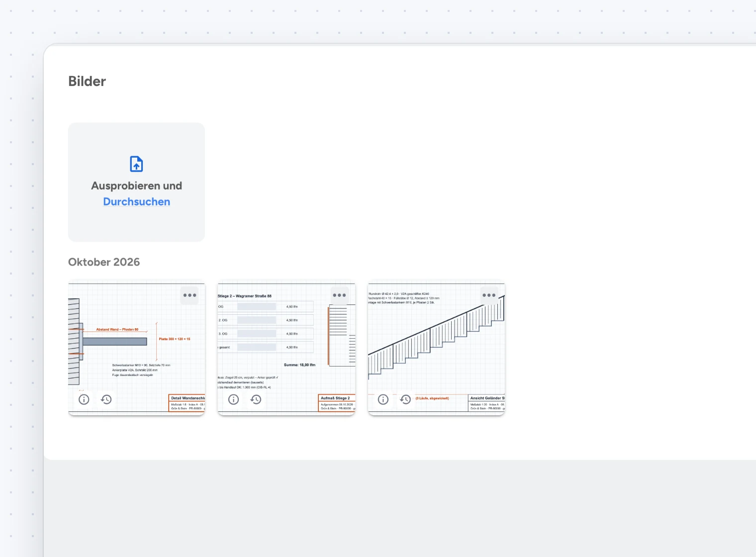The width and height of the screenshot is (756, 557).
Task: View version history of Aufmaß Stiege 2 image
Action: coord(256,399)
